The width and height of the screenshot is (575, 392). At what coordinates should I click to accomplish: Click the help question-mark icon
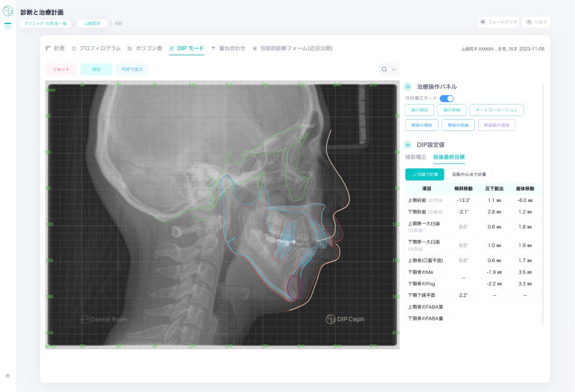(529, 22)
